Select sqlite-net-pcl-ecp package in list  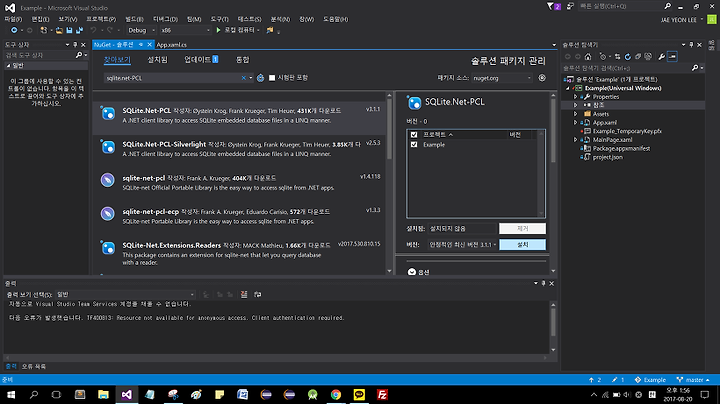239,216
